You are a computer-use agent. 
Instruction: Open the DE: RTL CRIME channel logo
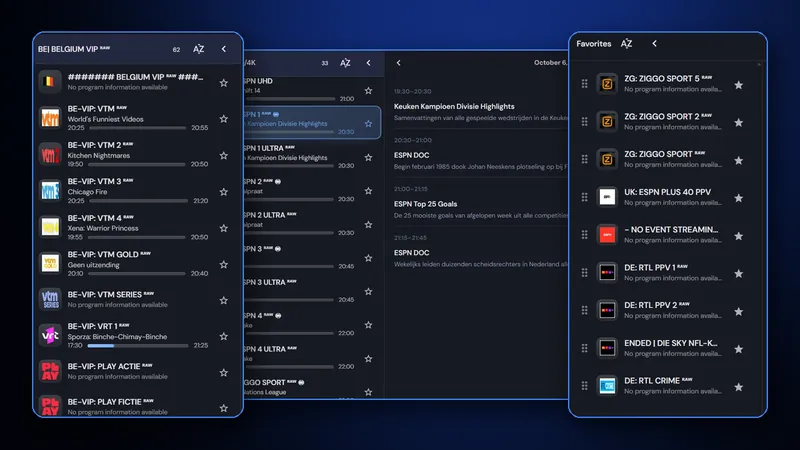click(x=607, y=386)
